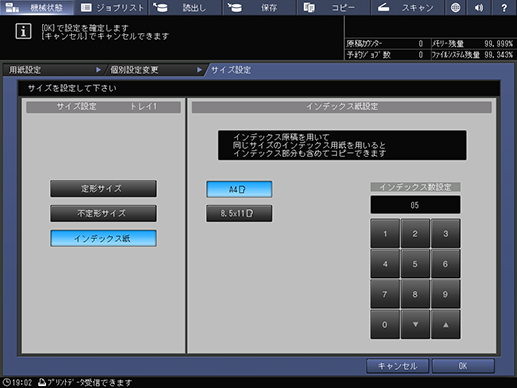Screen dimensions: 517x388
Task: Tap keypad digit 9
Action: [x=446, y=294]
